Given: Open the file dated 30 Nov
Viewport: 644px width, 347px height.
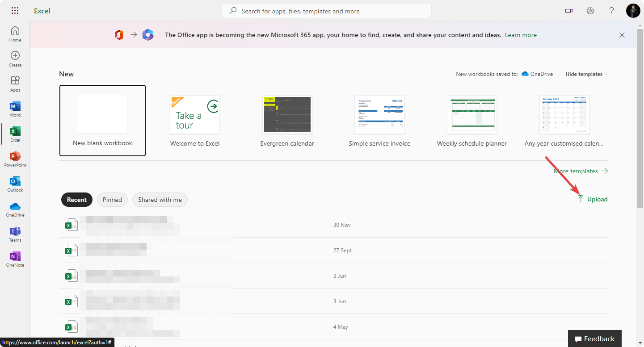Looking at the screenshot, I should (x=333, y=225).
